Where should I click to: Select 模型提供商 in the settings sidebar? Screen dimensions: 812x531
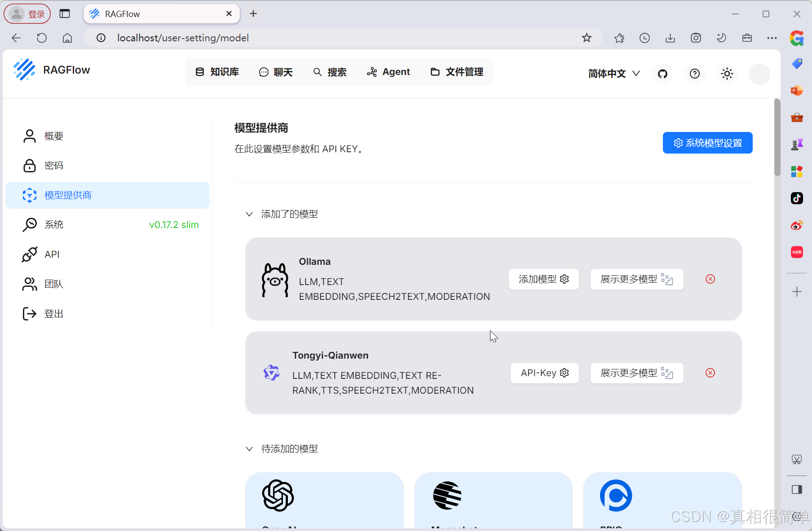(108, 195)
